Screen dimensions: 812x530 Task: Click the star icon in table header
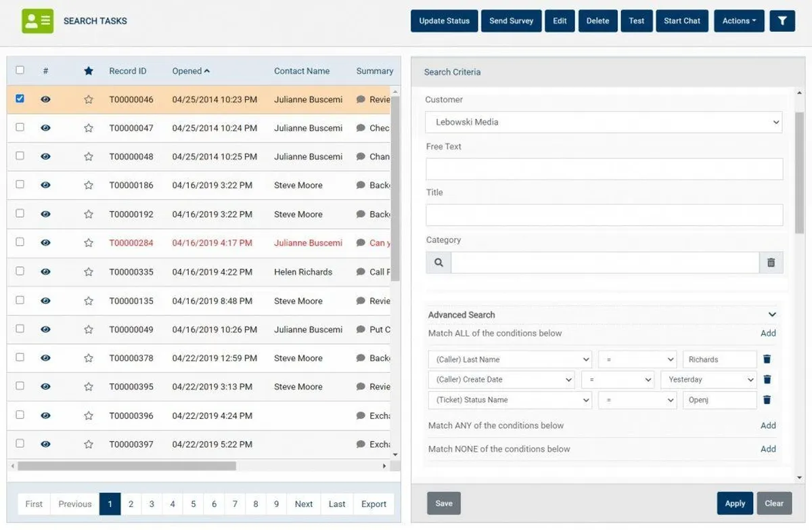pyautogui.click(x=88, y=71)
